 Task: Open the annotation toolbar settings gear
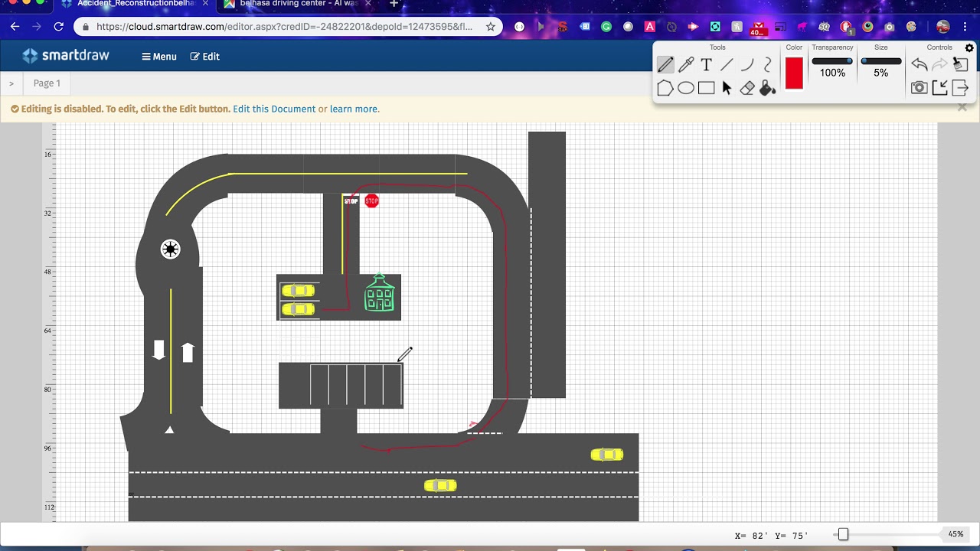tap(969, 48)
